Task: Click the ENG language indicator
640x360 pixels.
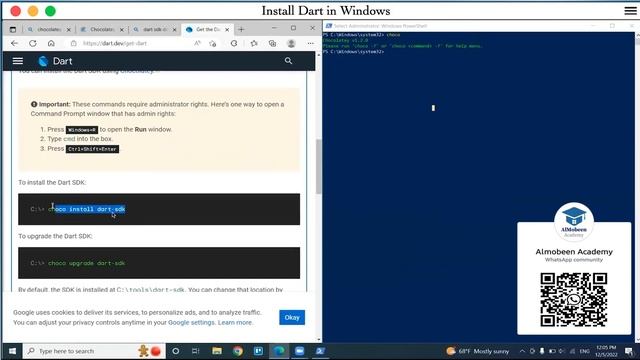Action: 584,351
